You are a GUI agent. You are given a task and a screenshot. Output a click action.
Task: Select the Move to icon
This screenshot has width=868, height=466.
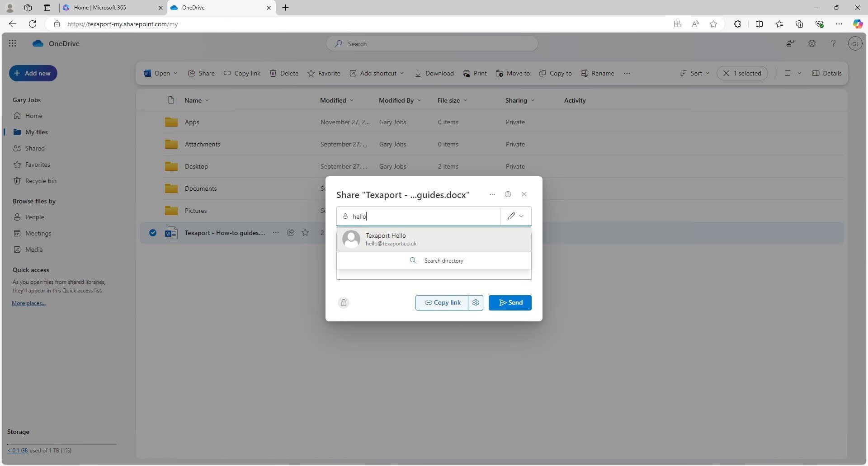click(499, 73)
